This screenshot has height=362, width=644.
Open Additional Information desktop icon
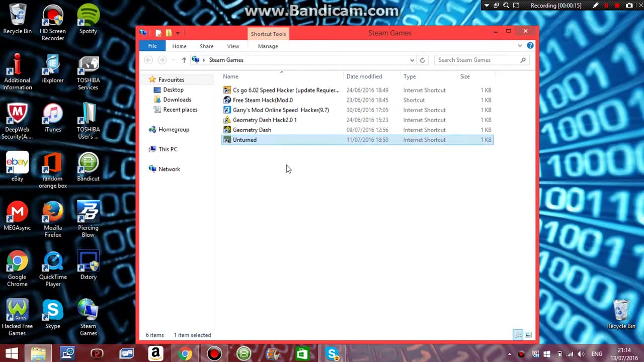click(17, 72)
